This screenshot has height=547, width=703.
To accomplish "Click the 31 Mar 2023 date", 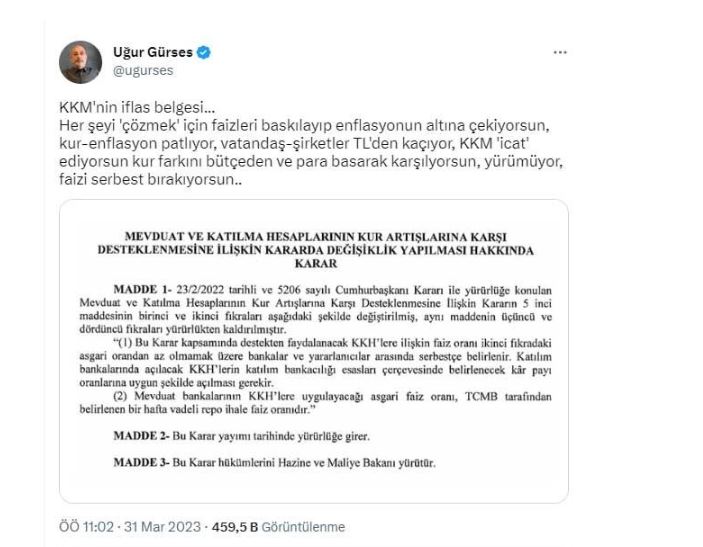I will [162, 527].
